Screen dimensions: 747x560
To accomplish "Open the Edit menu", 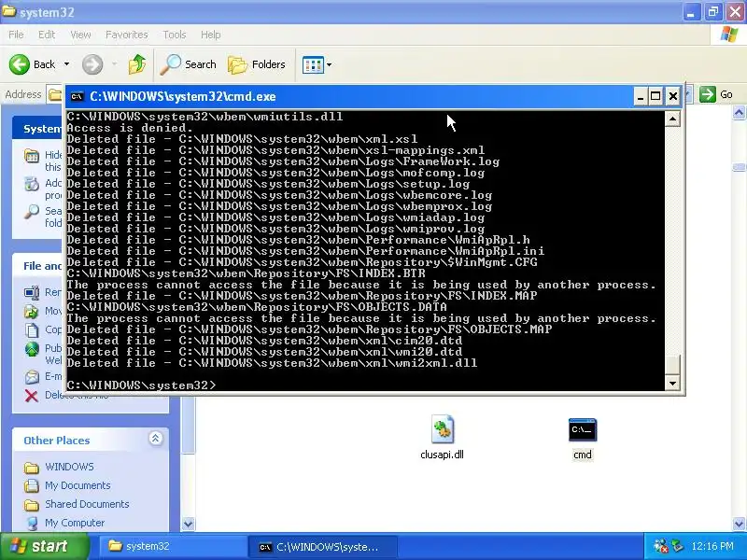I will 47,35.
